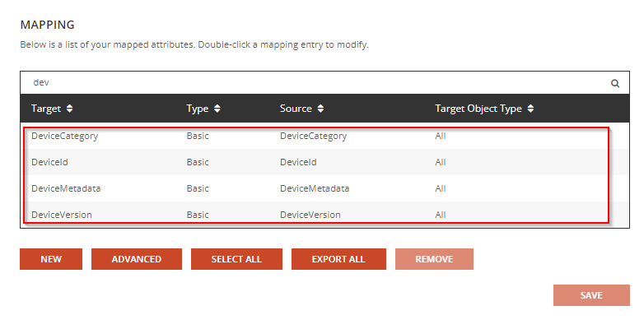Click DeviceId in Source column
Viewport: 644px width, 329px height.
tap(298, 162)
